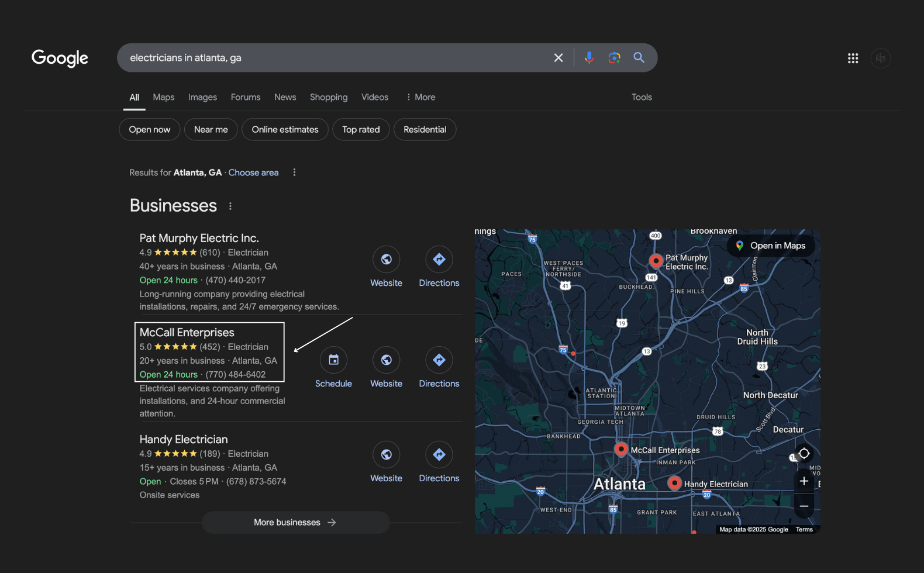Image resolution: width=924 pixels, height=573 pixels.
Task: Toggle the Open now filter chip
Action: coord(150,130)
